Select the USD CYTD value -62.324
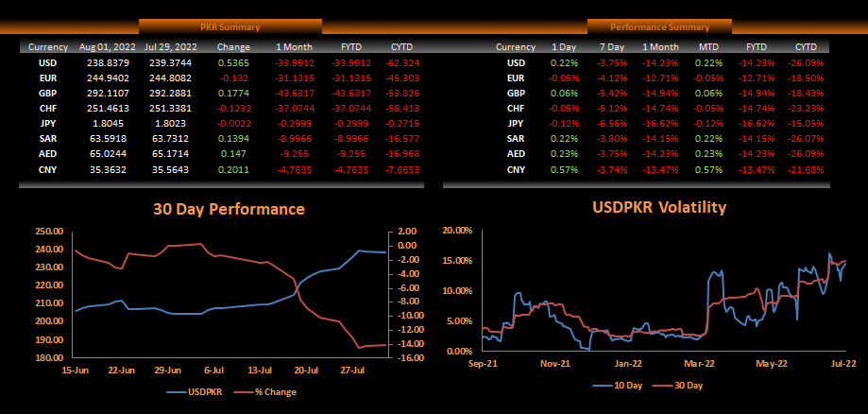868x414 pixels. (x=402, y=62)
